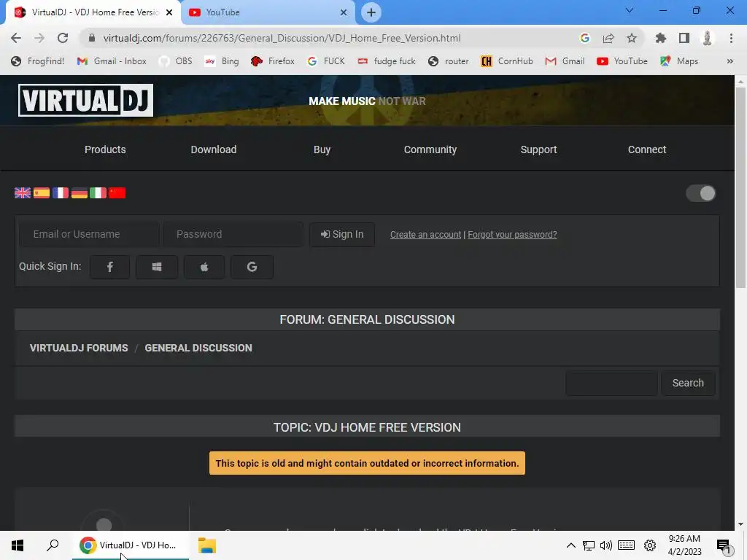The image size is (747, 560).
Task: Open taskbar search magnifier
Action: (x=53, y=545)
